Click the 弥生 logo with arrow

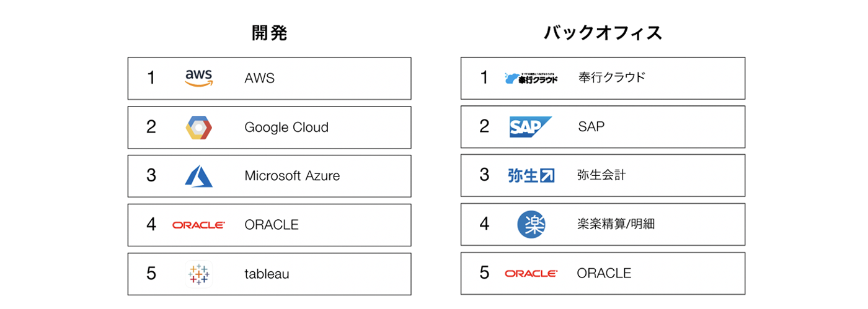click(x=531, y=175)
